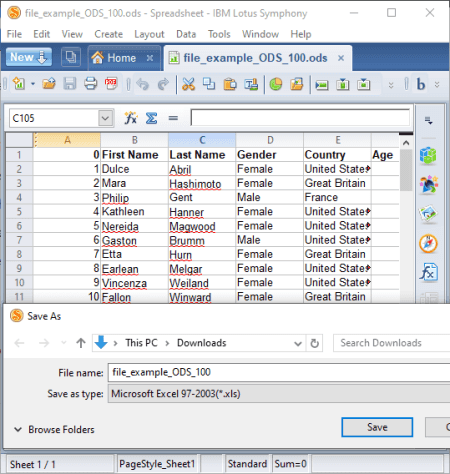
Task: Click the Standard selection mode in status bar
Action: click(247, 464)
